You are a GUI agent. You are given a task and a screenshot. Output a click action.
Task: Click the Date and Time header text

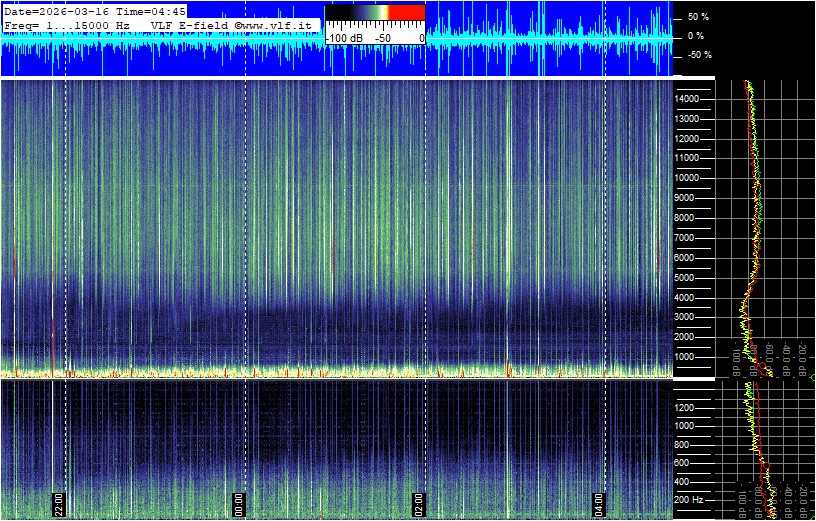point(95,11)
